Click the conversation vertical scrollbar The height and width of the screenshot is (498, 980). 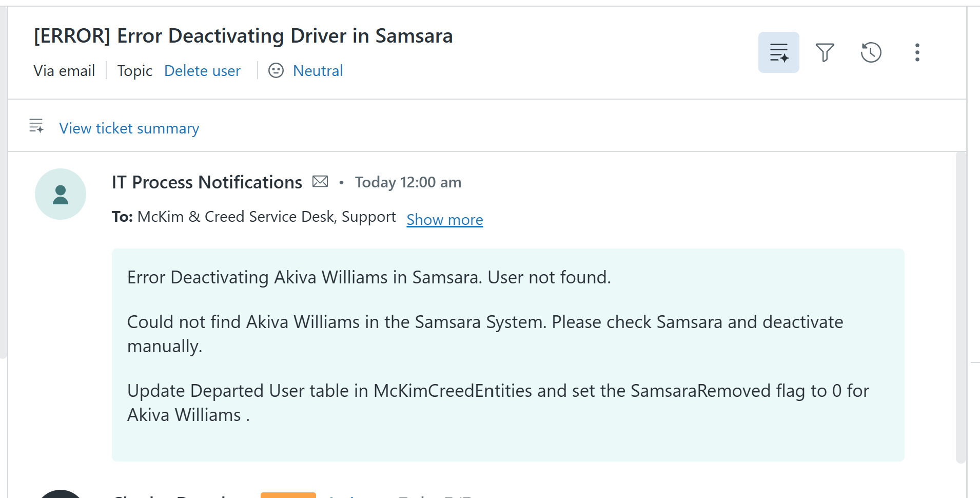click(961, 307)
